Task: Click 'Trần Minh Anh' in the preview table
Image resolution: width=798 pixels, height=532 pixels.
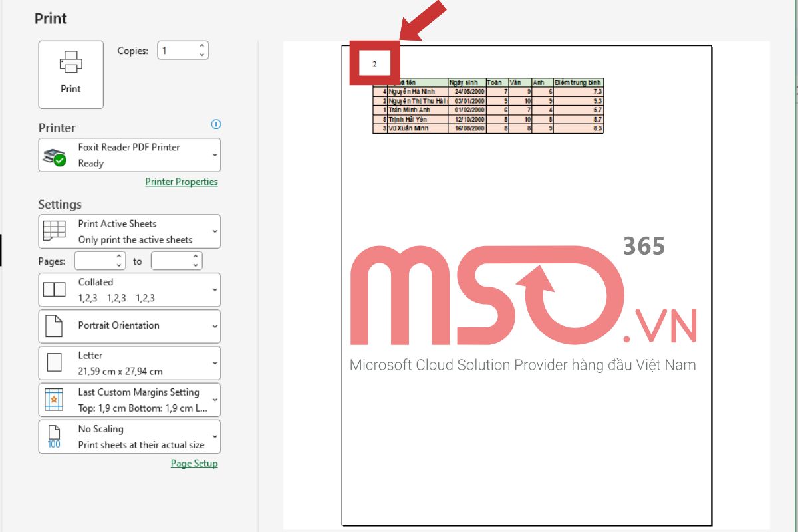Action: point(410,110)
